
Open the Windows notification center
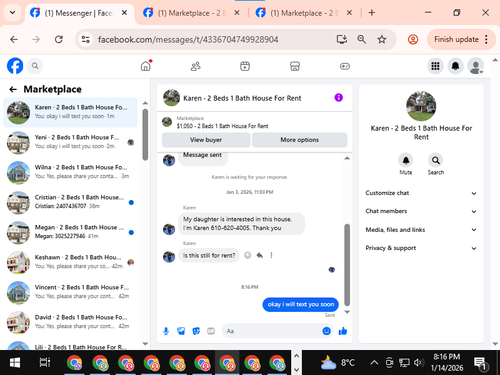click(481, 363)
